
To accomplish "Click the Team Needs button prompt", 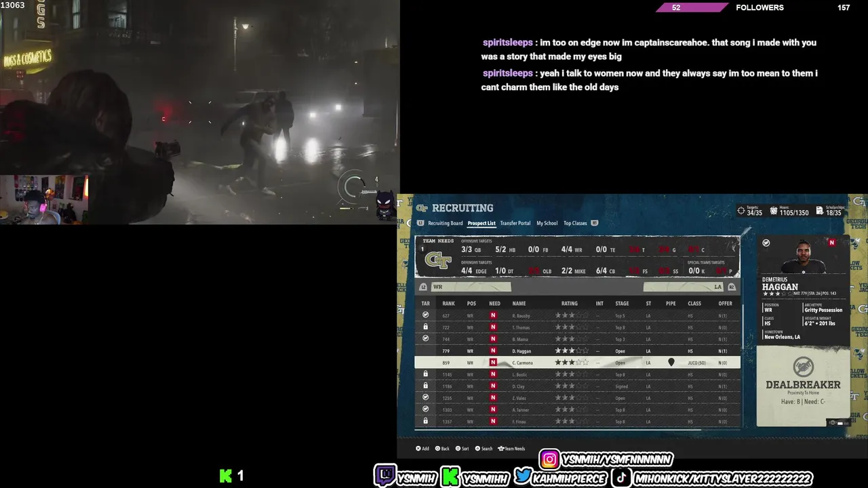I will tap(512, 449).
